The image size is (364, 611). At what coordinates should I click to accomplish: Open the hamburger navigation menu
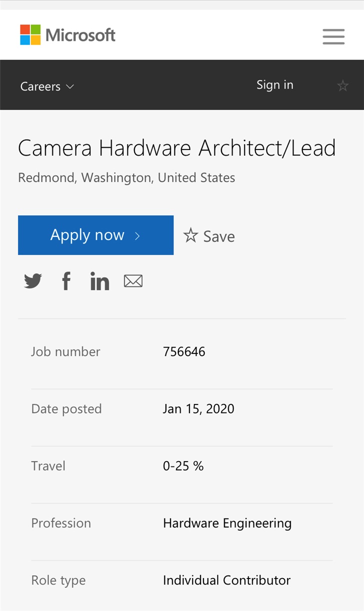(333, 36)
